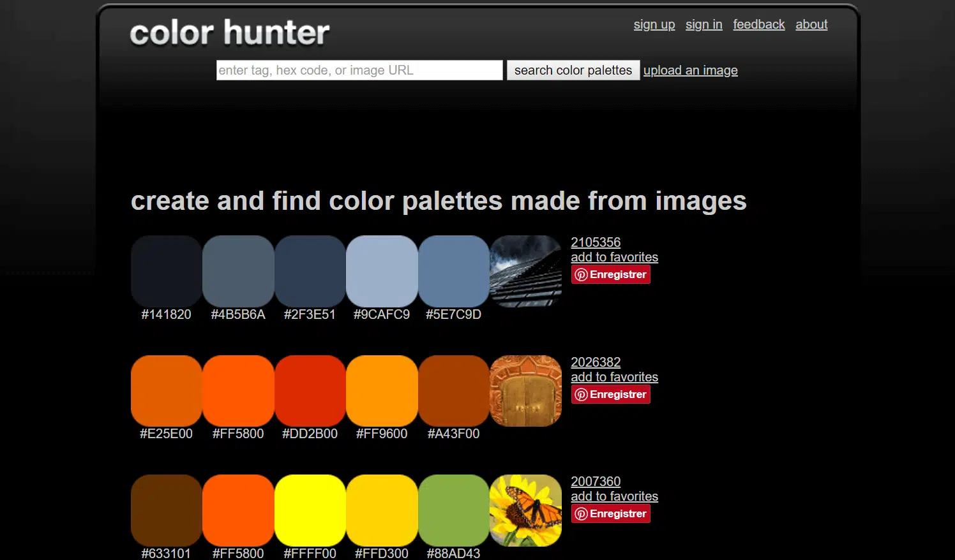
Task: Click the hex code text #DD2B00
Action: point(310,434)
